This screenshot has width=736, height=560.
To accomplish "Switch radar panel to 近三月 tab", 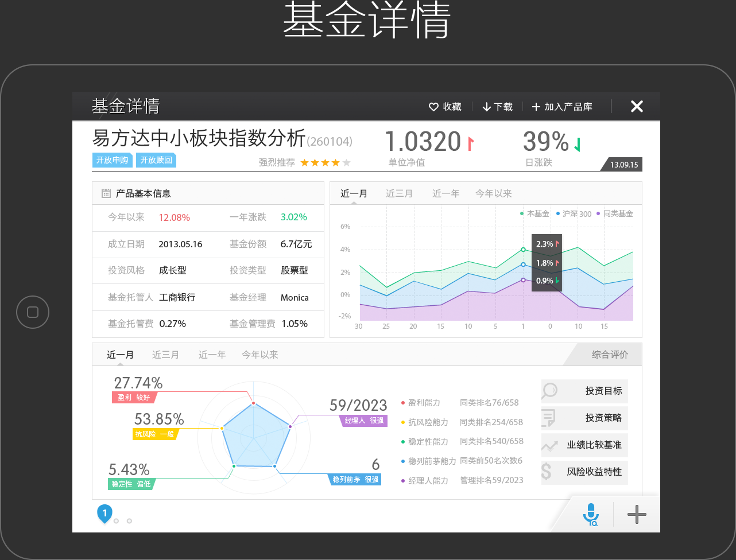I will point(165,355).
